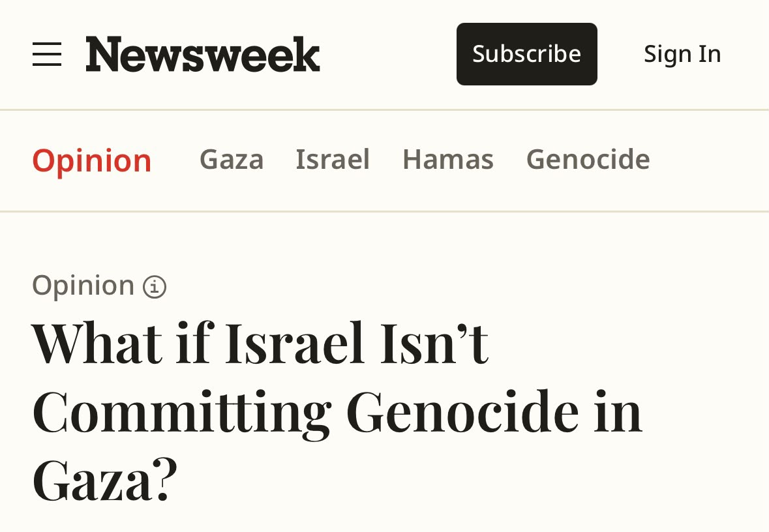Click the Newsweek logo
The width and height of the screenshot is (769, 532).
[x=203, y=54]
